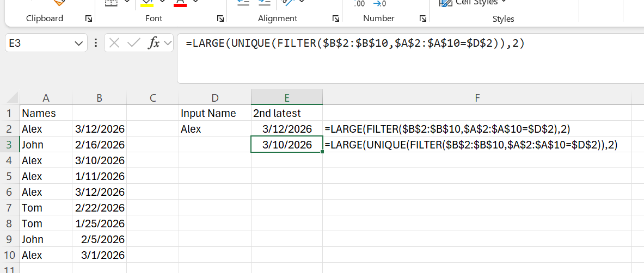Expand the dropdown next to the fx icon
This screenshot has width=644, height=273.
pyautogui.click(x=167, y=43)
